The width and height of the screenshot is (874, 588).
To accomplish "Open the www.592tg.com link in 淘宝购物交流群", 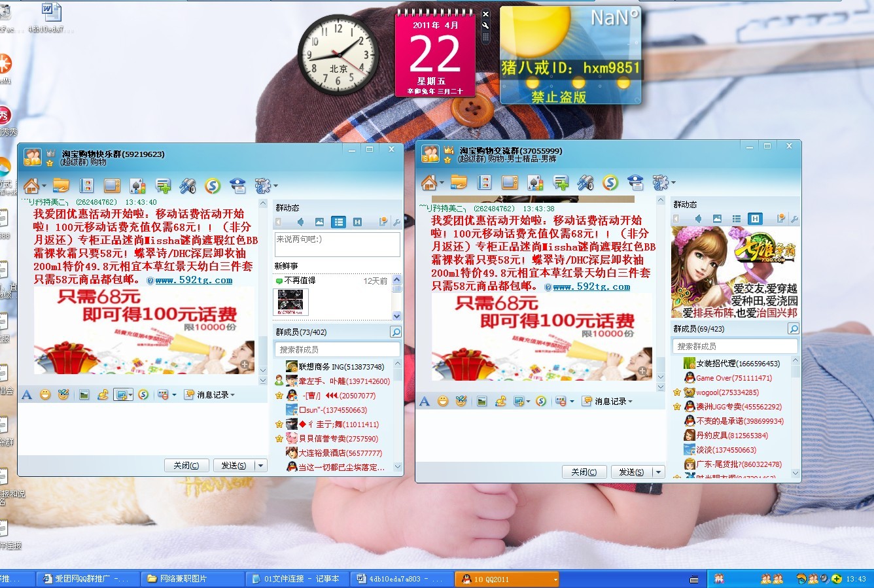I will tap(591, 286).
